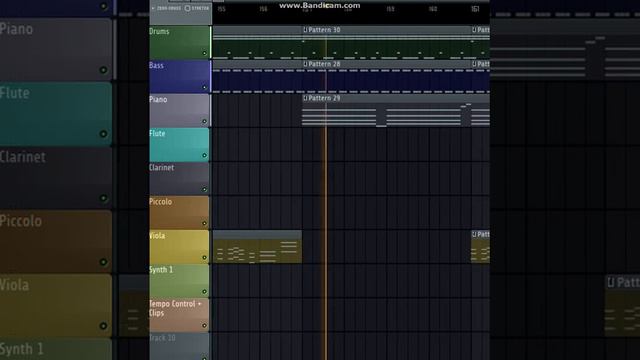Open the Pattern 28 clip menu icon
This screenshot has width=640, height=360.
305,64
